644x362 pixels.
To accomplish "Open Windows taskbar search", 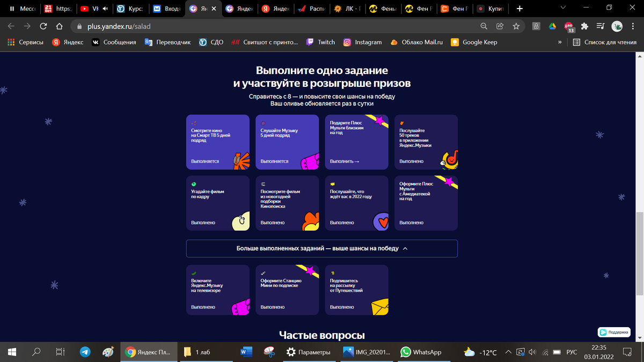I will pyautogui.click(x=36, y=352).
